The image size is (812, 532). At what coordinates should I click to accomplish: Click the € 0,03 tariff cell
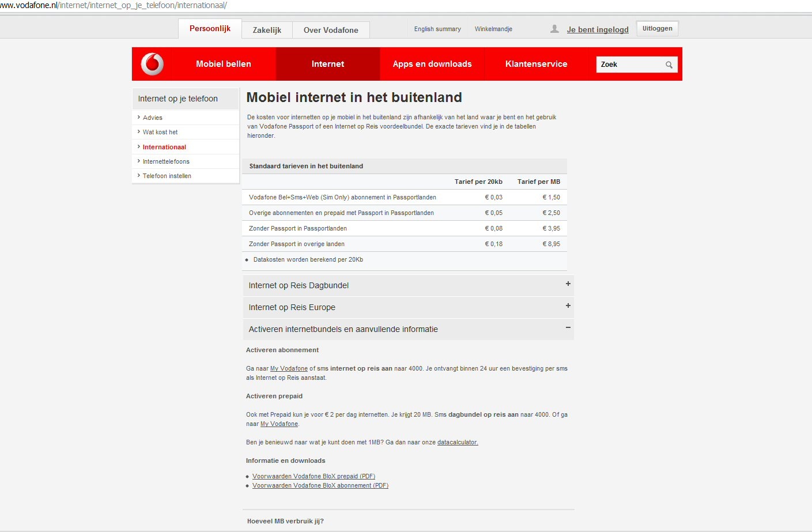[x=493, y=197]
